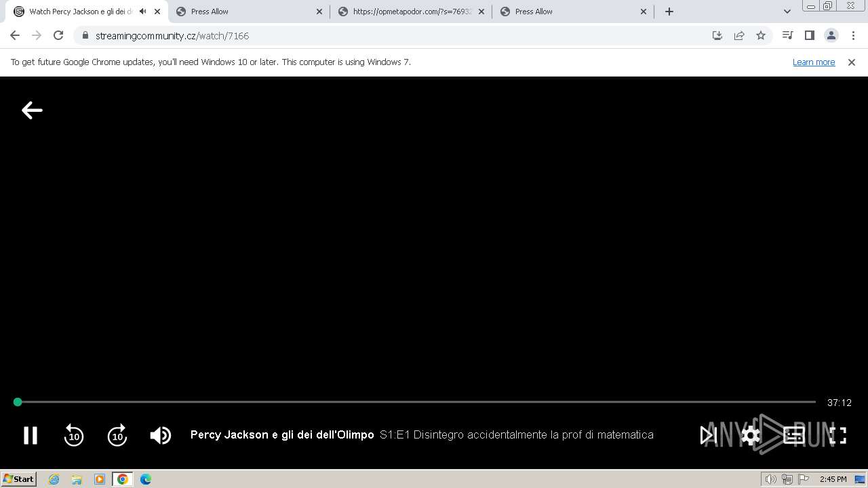
Task: Navigate forward in Chrome
Action: [x=37, y=36]
